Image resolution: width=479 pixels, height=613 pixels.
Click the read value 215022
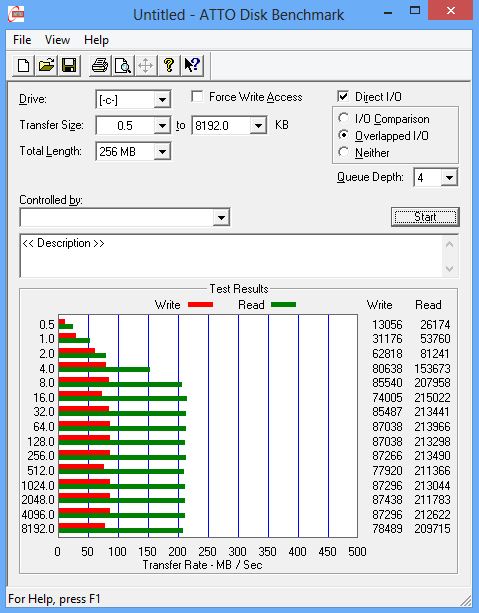[432, 398]
